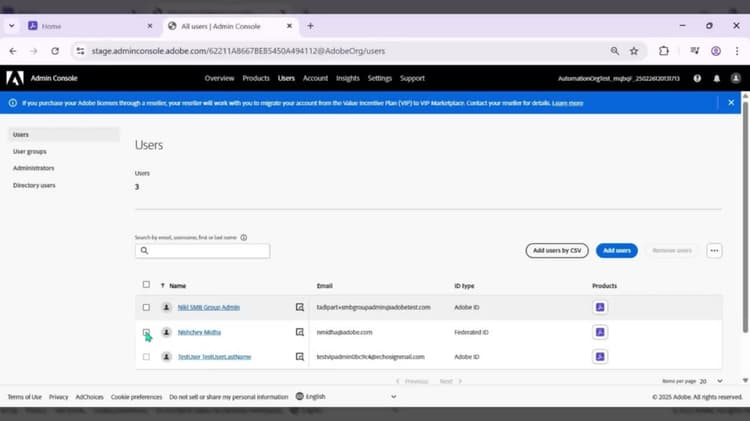Switch to the Home browser tab
This screenshot has height=421, width=750.
[90, 26]
